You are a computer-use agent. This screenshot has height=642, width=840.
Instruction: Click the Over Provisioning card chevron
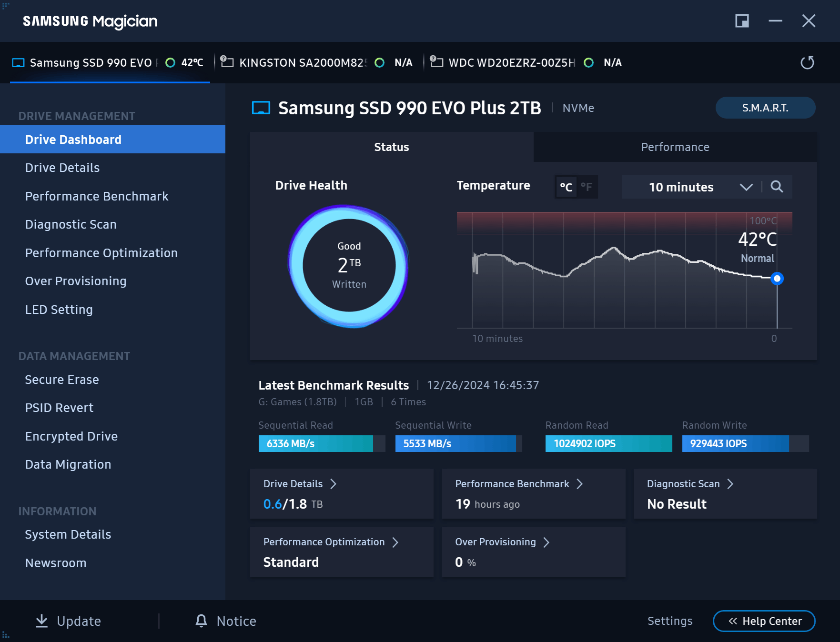[x=547, y=542]
